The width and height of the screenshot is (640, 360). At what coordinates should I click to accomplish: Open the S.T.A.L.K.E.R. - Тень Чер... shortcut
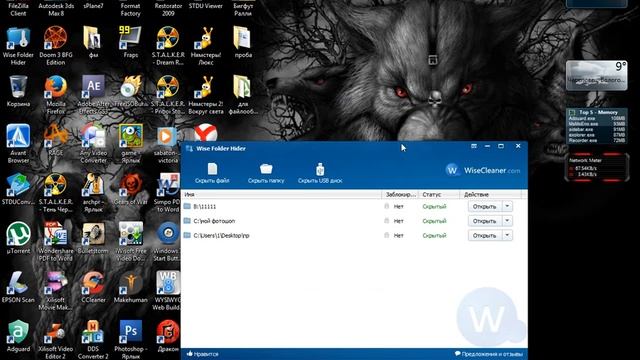56,193
